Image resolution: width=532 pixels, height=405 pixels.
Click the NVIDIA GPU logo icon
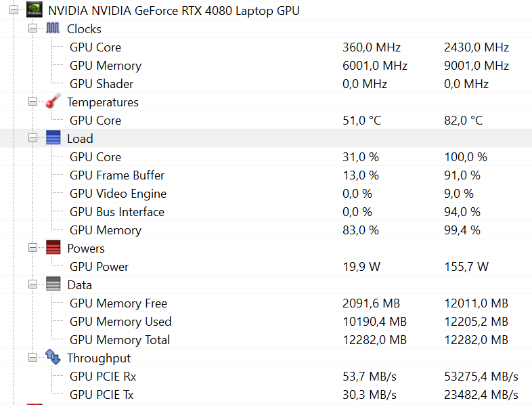coord(35,10)
